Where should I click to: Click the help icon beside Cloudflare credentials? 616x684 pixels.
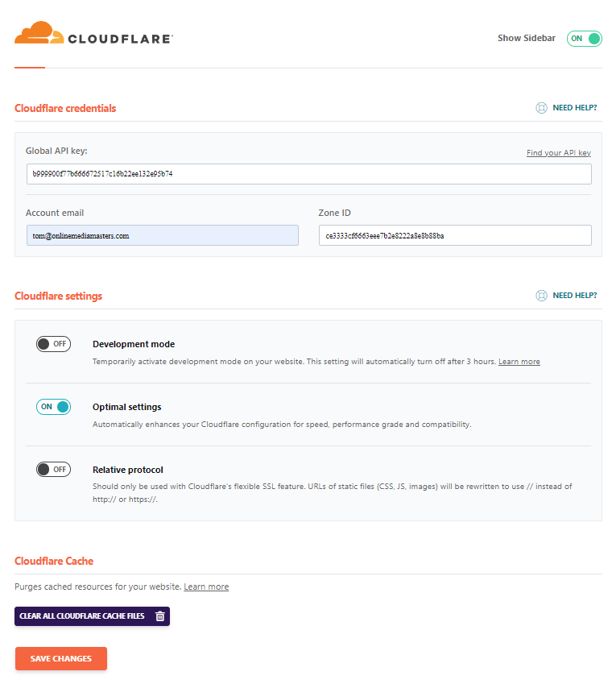point(541,107)
